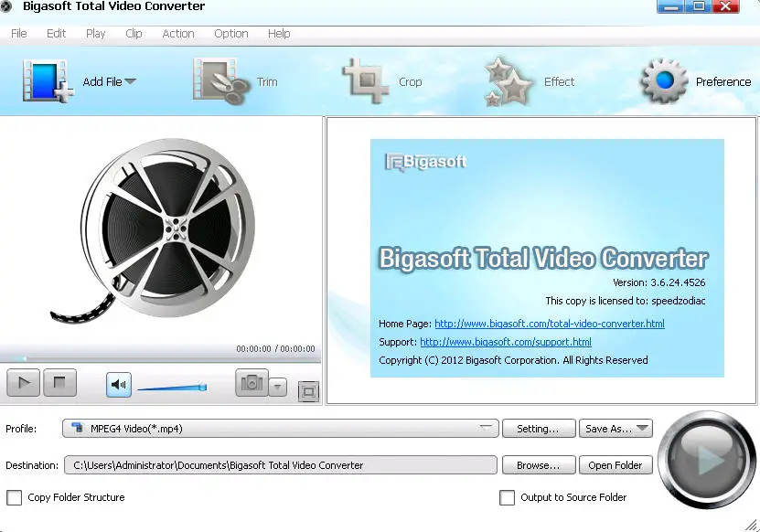
Task: Open Preference gear icon
Action: click(x=664, y=80)
